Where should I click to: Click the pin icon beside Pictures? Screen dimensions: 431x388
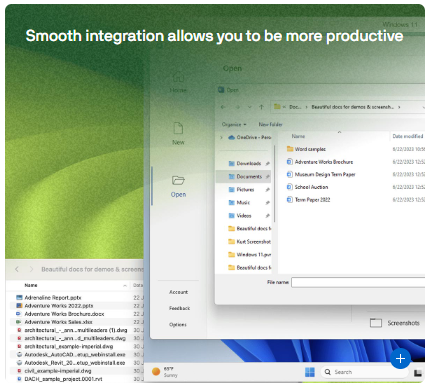pyautogui.click(x=267, y=189)
